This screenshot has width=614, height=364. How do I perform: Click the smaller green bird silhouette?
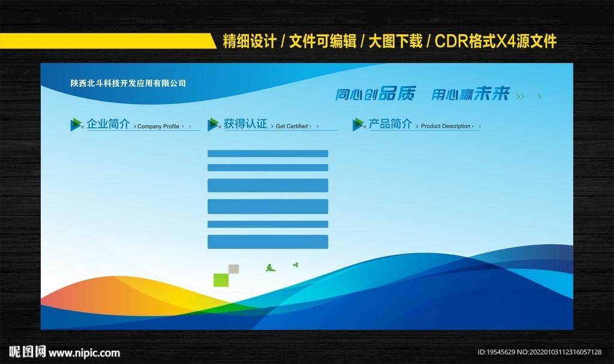(x=296, y=265)
